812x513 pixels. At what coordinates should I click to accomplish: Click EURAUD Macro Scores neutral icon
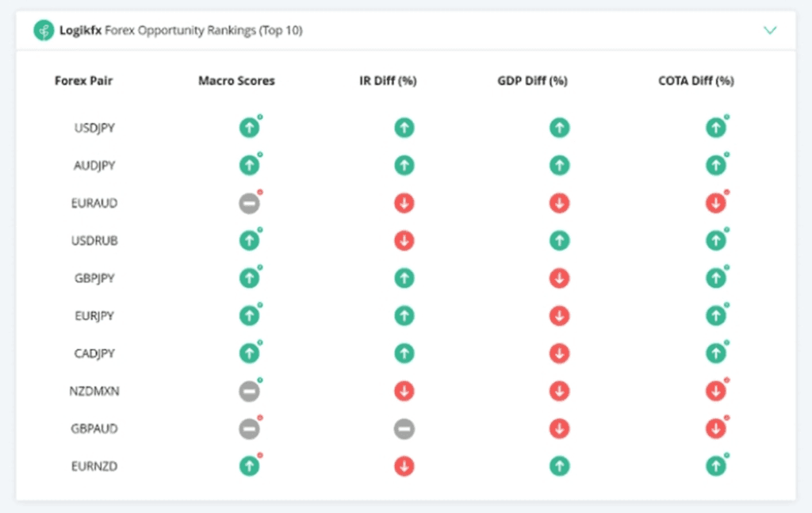pyautogui.click(x=249, y=203)
